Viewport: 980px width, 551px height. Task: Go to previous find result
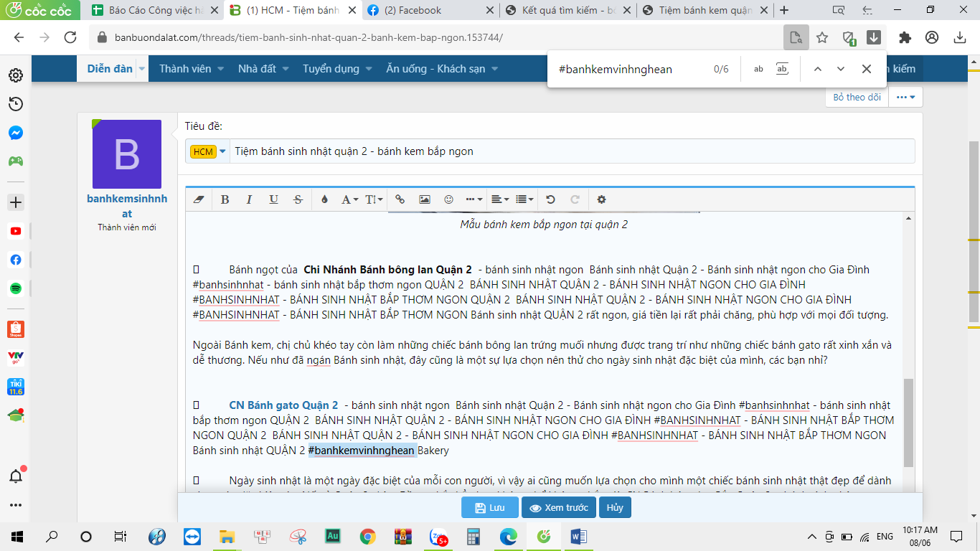[x=816, y=69]
